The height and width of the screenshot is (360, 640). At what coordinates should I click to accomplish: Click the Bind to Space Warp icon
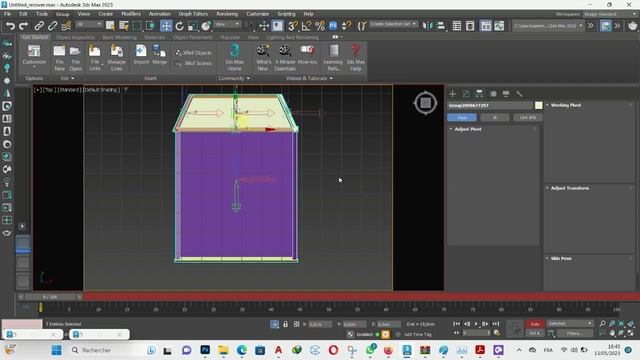pyautogui.click(x=66, y=26)
